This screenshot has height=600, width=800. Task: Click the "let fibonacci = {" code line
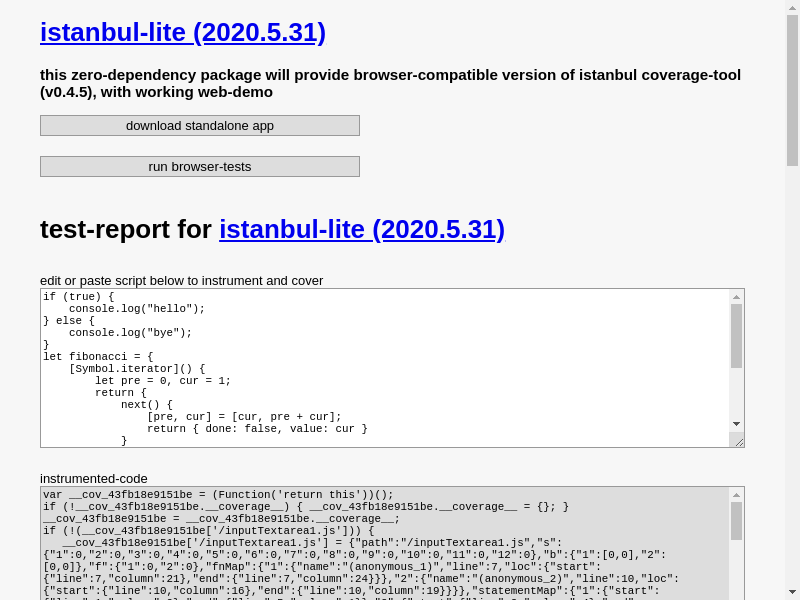pos(98,357)
